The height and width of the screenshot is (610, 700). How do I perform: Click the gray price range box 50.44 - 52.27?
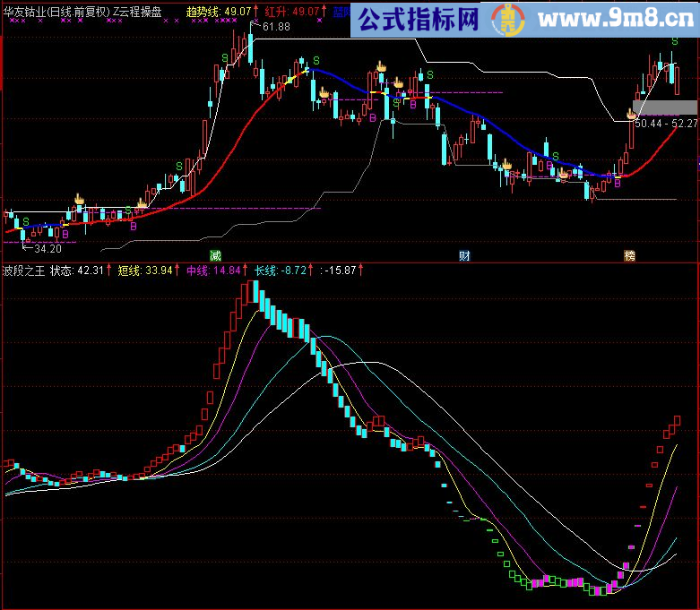[x=665, y=107]
